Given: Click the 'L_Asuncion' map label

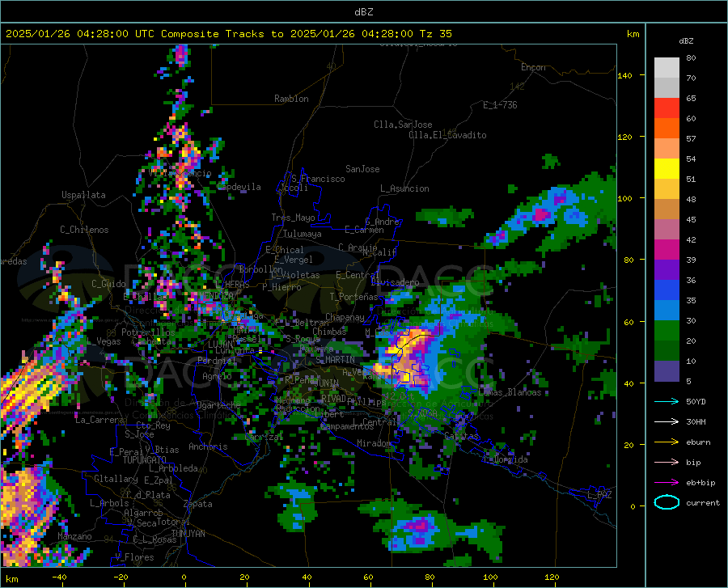Looking at the screenshot, I should coord(404,188).
